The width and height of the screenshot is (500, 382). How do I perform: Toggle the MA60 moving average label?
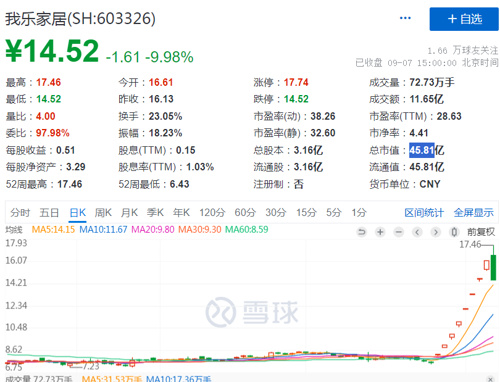click(247, 230)
